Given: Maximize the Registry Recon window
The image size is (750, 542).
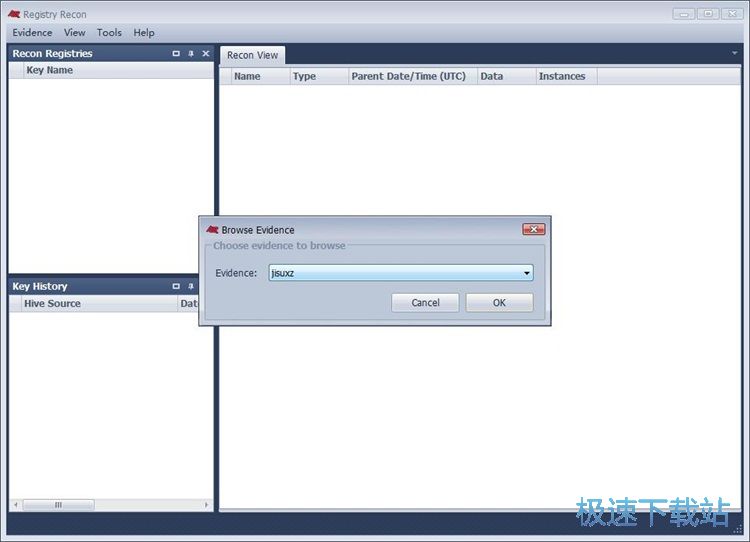Looking at the screenshot, I should 708,14.
